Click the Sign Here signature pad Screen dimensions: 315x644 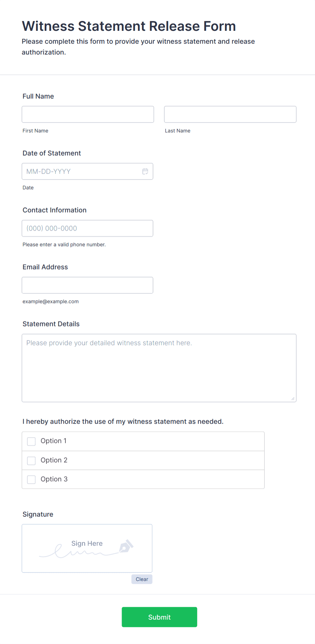pyautogui.click(x=87, y=548)
